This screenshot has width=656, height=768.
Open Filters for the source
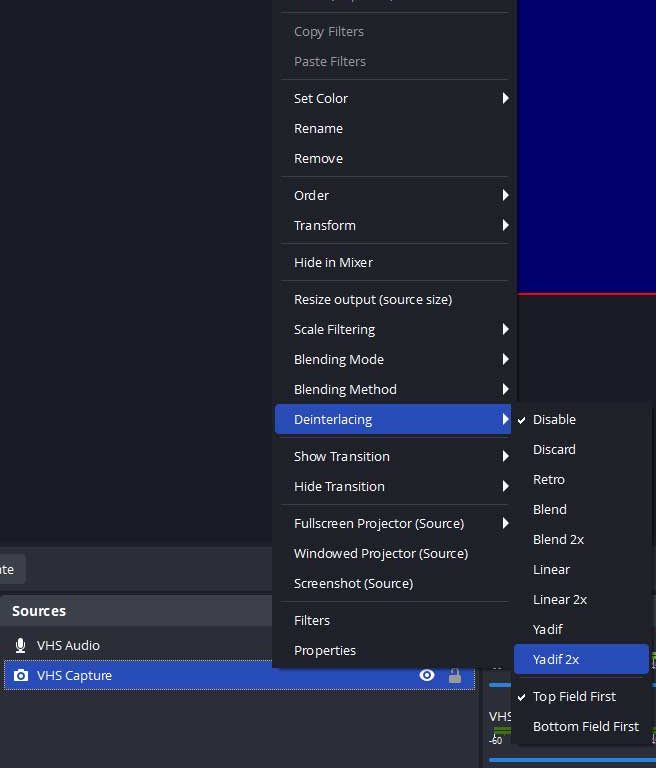point(312,620)
